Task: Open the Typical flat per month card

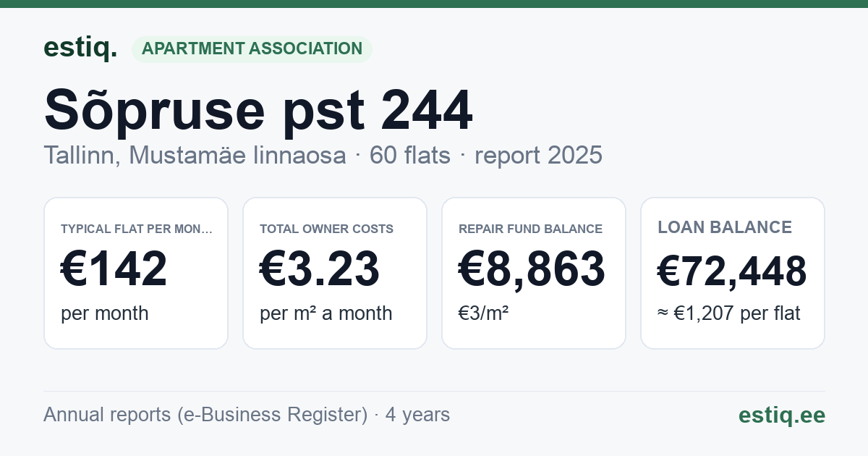Action: coord(136,273)
